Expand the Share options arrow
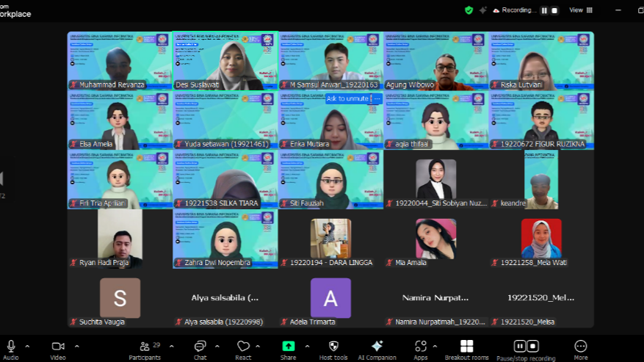Screen dimensions: 644x362 pyautogui.click(x=308, y=346)
